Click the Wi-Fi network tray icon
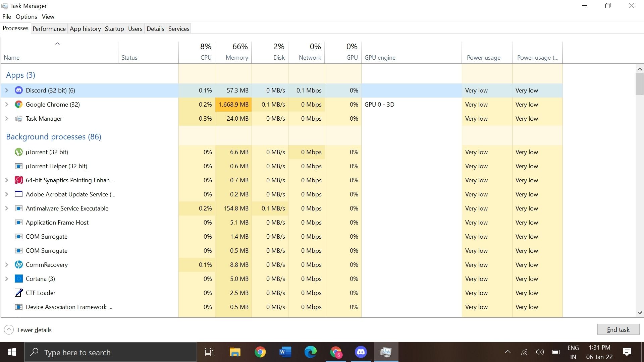 pos(524,352)
